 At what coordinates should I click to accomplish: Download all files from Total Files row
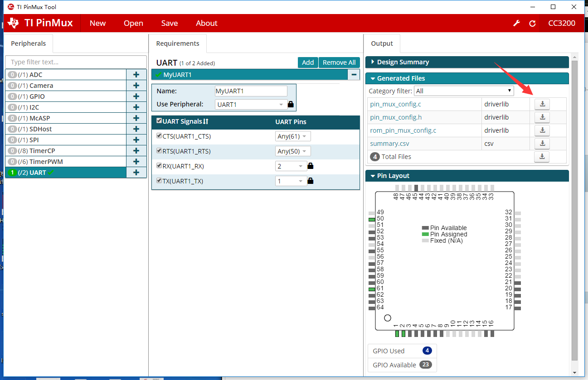point(542,157)
